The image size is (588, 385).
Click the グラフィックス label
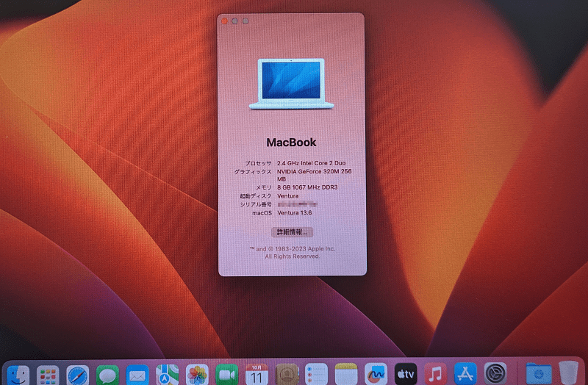coord(253,172)
